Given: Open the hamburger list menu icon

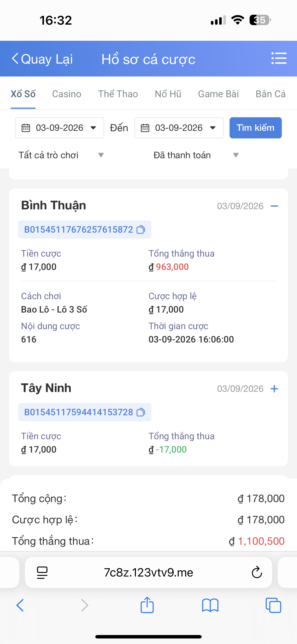Looking at the screenshot, I should [x=279, y=58].
